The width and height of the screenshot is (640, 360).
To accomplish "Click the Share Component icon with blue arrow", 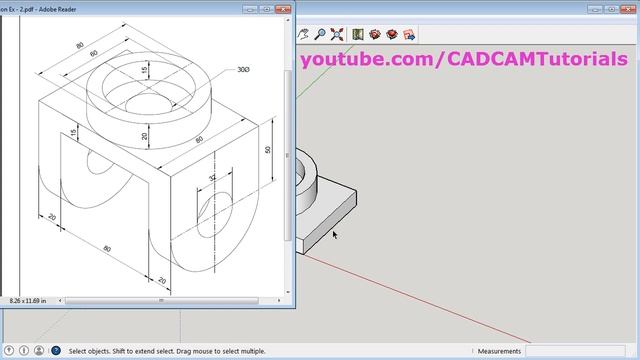I will [x=409, y=35].
